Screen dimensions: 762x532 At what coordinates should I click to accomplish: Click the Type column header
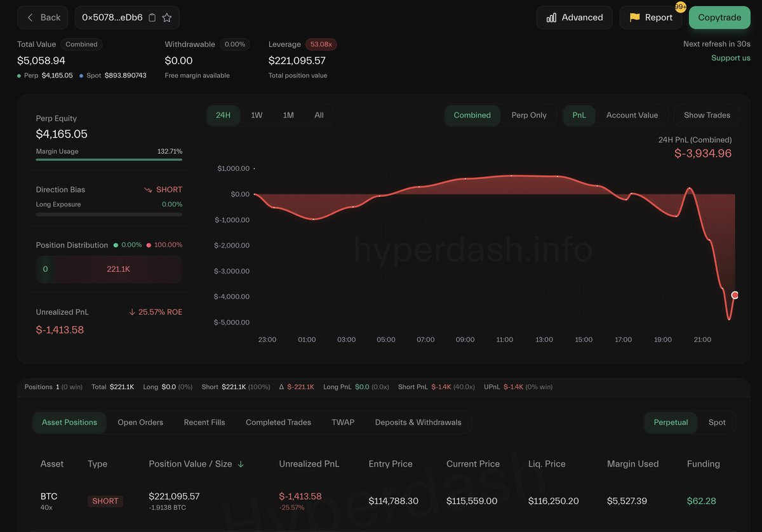point(97,464)
